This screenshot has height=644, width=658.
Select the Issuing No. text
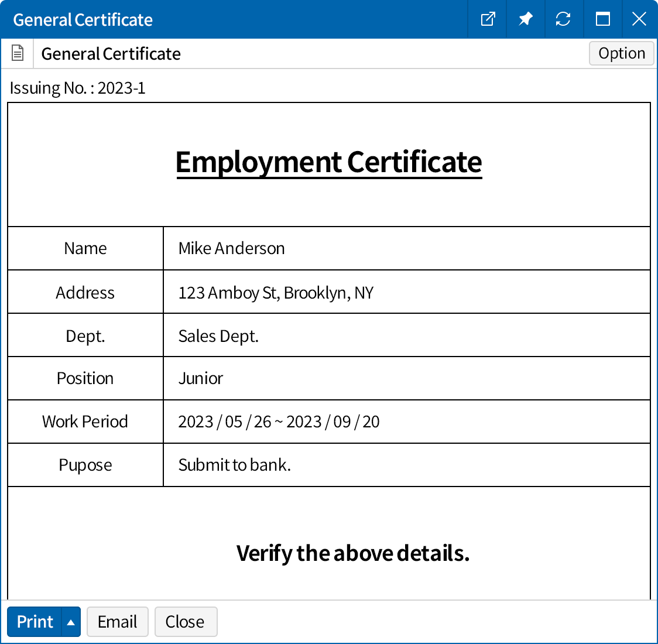pos(78,88)
